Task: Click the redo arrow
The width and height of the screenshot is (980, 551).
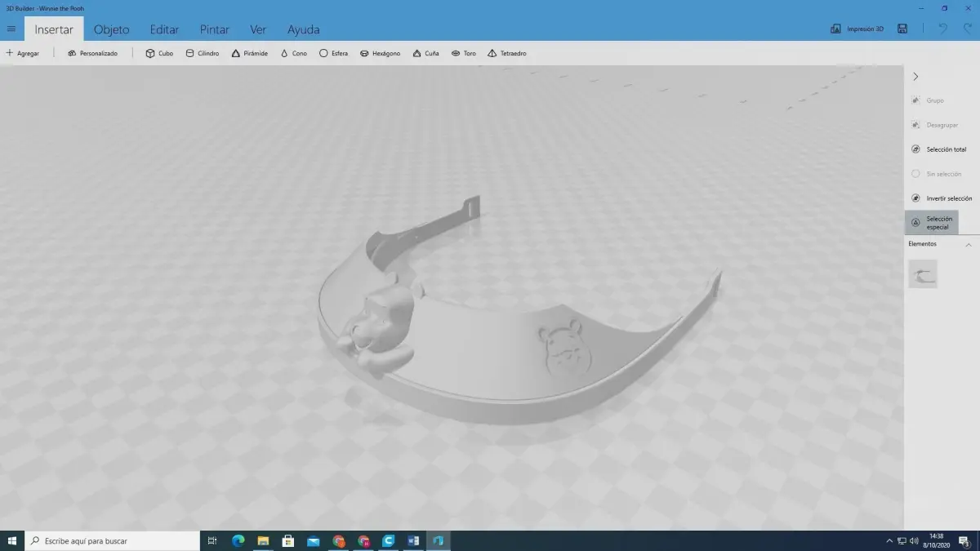Action: point(965,29)
